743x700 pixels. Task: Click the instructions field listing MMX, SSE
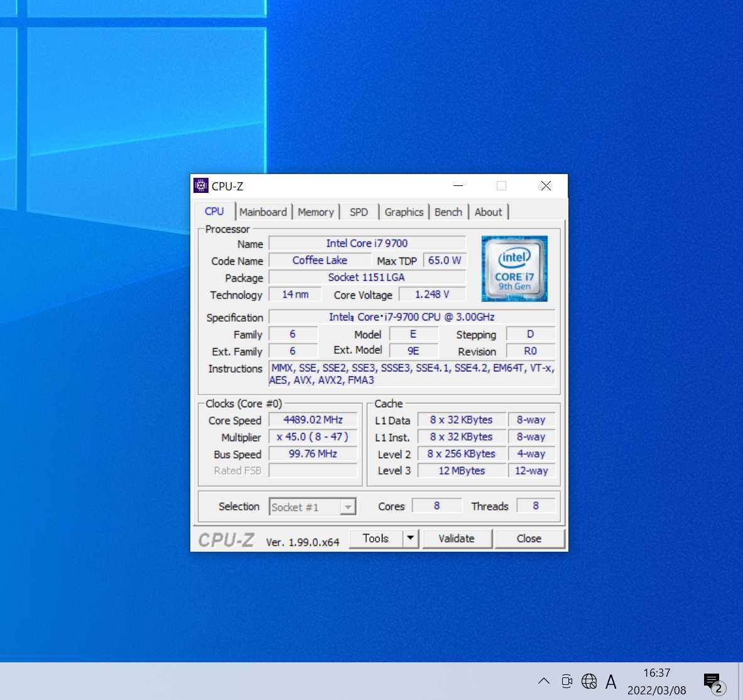(412, 373)
